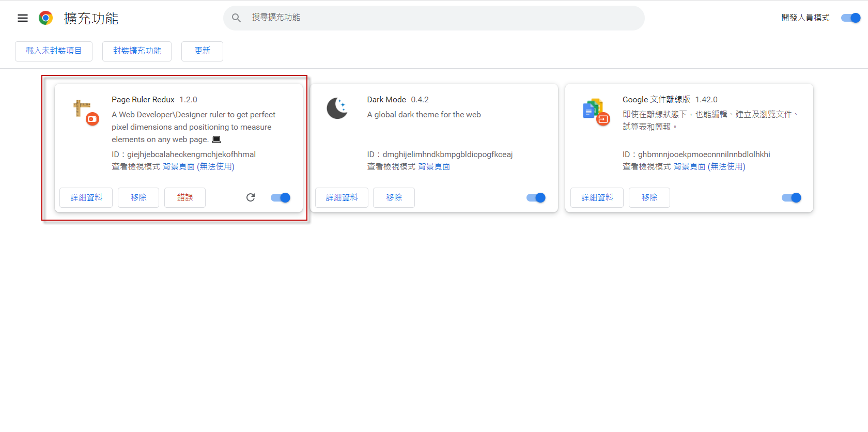This screenshot has height=432, width=868.
Task: Click the Dark Mode moon icon
Action: tap(337, 108)
